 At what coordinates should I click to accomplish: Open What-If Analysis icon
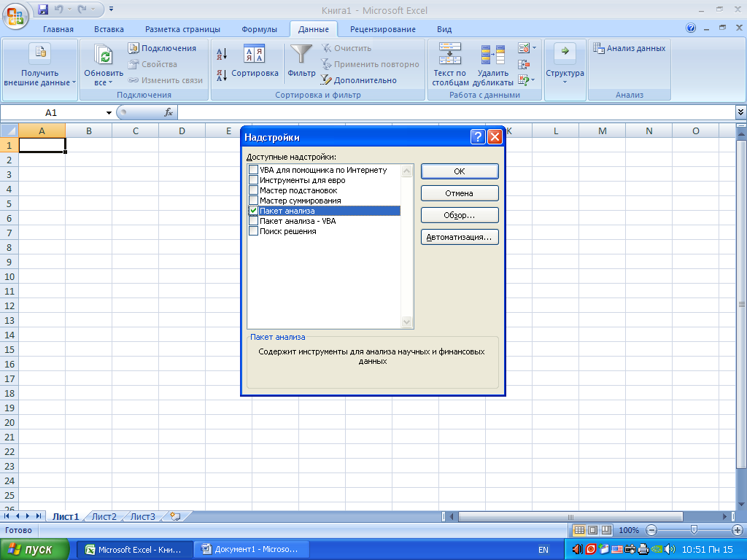coord(524,80)
